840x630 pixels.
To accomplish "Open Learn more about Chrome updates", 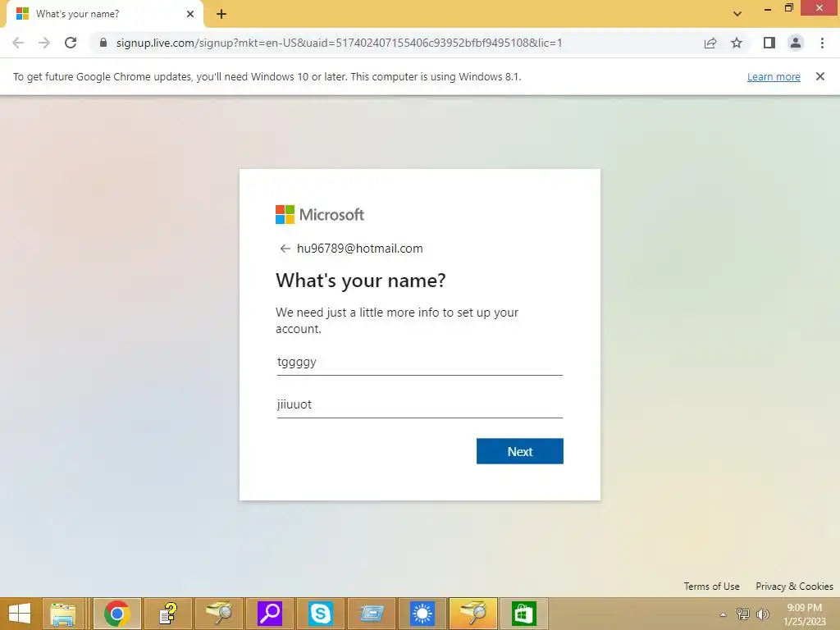I will [774, 76].
